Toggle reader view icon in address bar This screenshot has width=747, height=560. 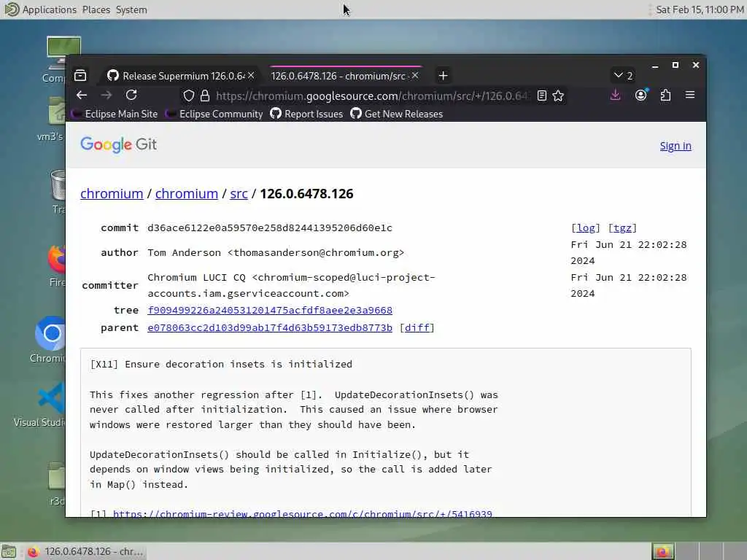pyautogui.click(x=542, y=96)
